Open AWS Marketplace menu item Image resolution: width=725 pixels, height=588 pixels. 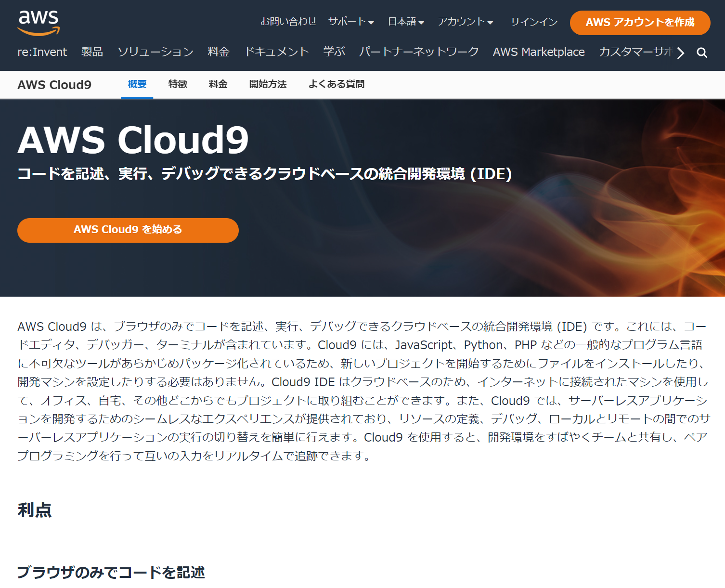point(539,52)
